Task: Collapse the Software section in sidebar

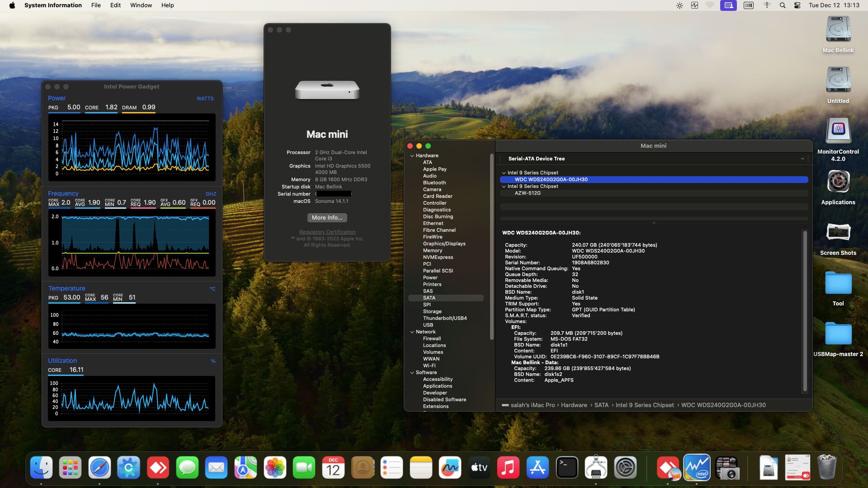Action: pyautogui.click(x=412, y=372)
